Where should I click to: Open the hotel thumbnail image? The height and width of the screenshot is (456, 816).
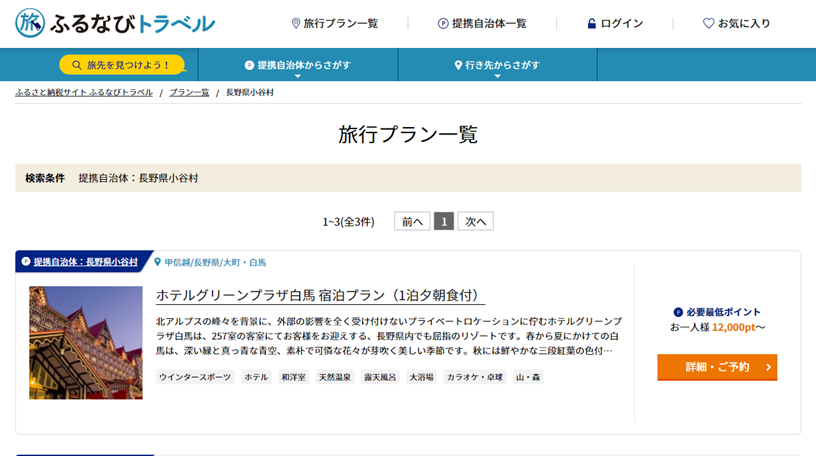pyautogui.click(x=86, y=343)
